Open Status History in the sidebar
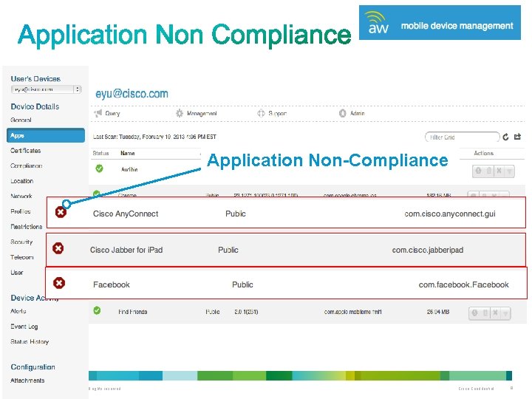 [30, 341]
